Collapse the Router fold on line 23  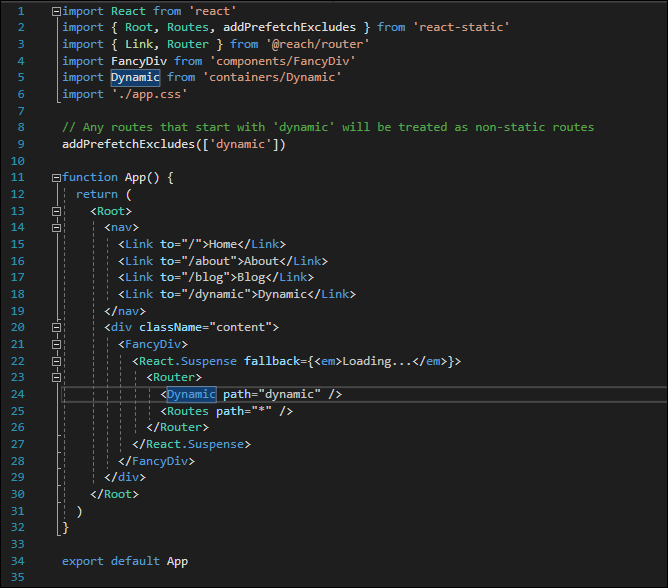tap(56, 378)
